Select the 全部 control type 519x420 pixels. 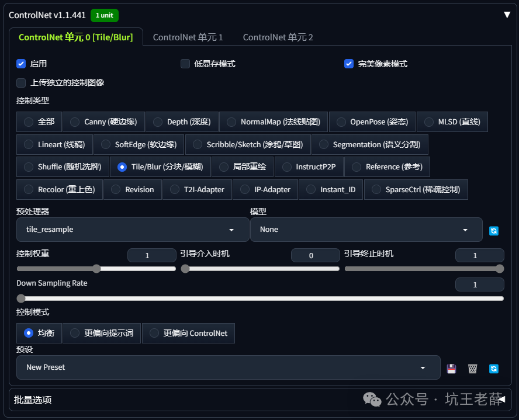[x=39, y=122]
